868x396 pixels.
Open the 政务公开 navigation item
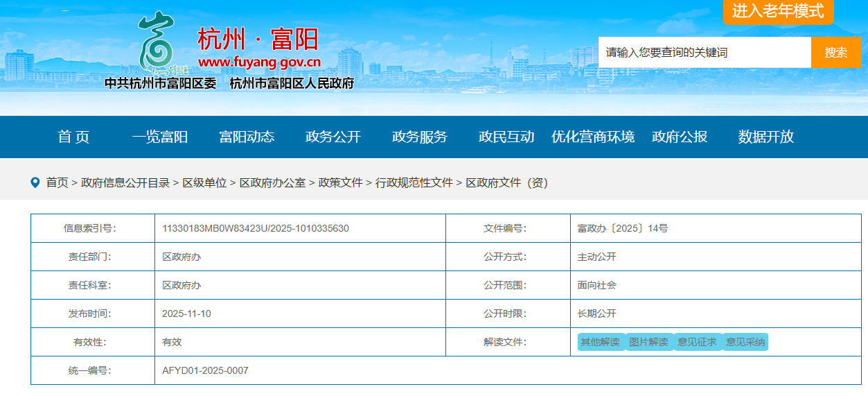[x=333, y=137]
